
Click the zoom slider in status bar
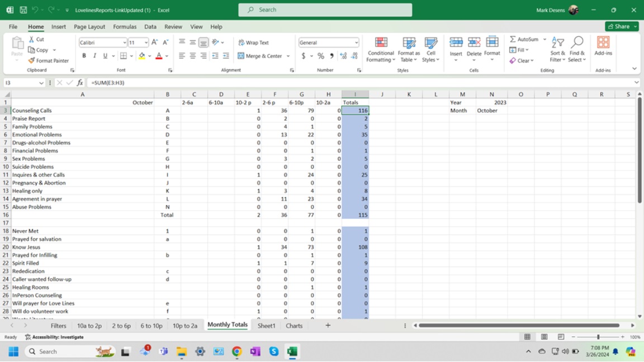[x=598, y=337]
